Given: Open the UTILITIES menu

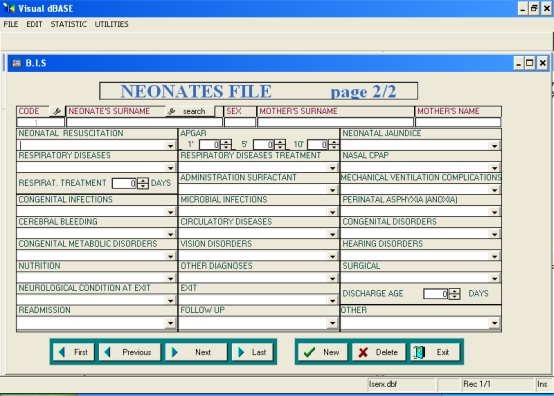Looking at the screenshot, I should point(112,24).
